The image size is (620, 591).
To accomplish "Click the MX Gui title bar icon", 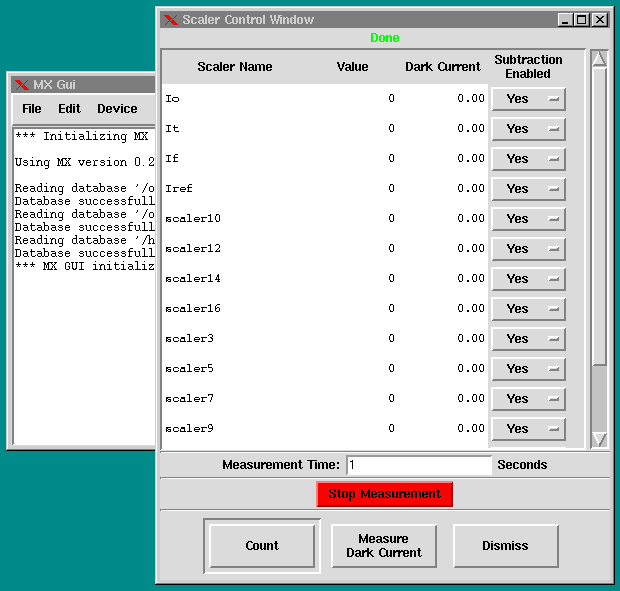I will coord(21,84).
